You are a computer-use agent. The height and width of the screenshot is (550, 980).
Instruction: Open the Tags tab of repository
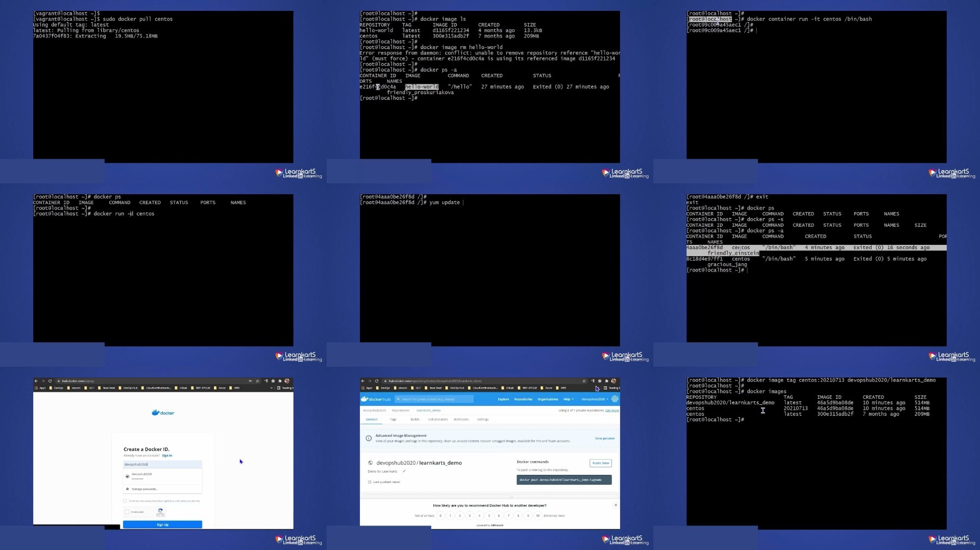[x=393, y=419]
